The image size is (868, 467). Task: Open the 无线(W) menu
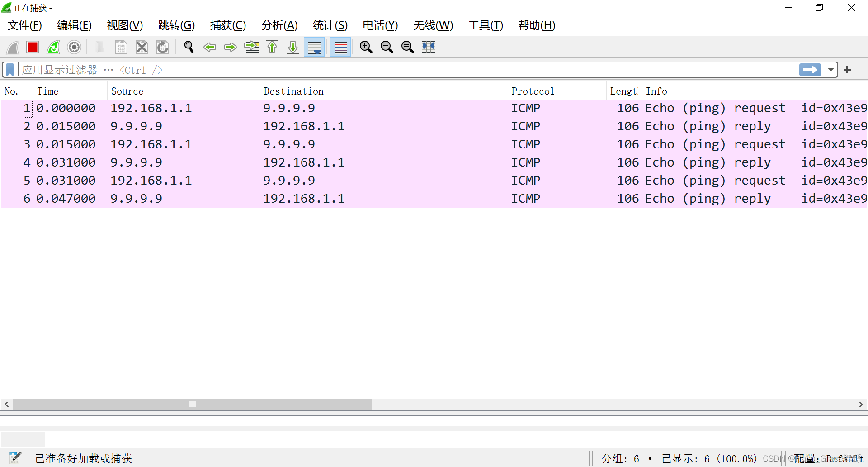(433, 25)
